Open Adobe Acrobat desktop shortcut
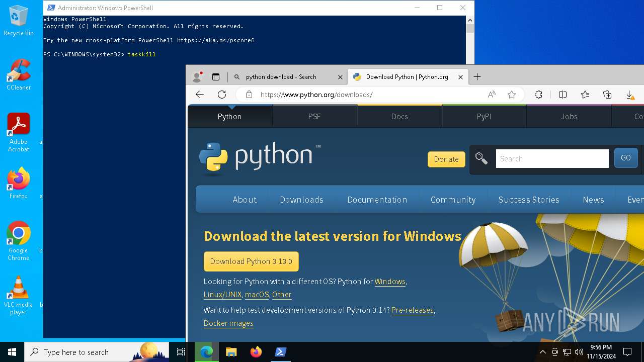 (x=19, y=133)
